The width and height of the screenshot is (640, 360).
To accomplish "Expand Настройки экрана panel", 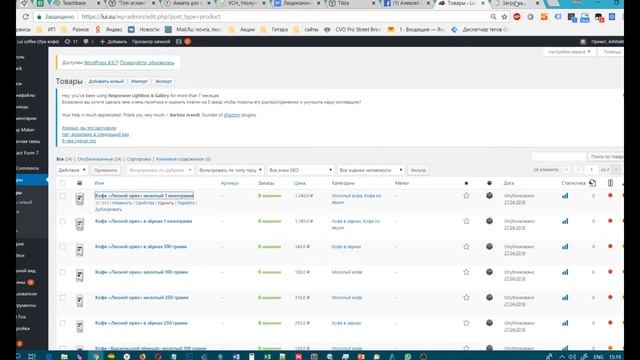I will [x=569, y=52].
